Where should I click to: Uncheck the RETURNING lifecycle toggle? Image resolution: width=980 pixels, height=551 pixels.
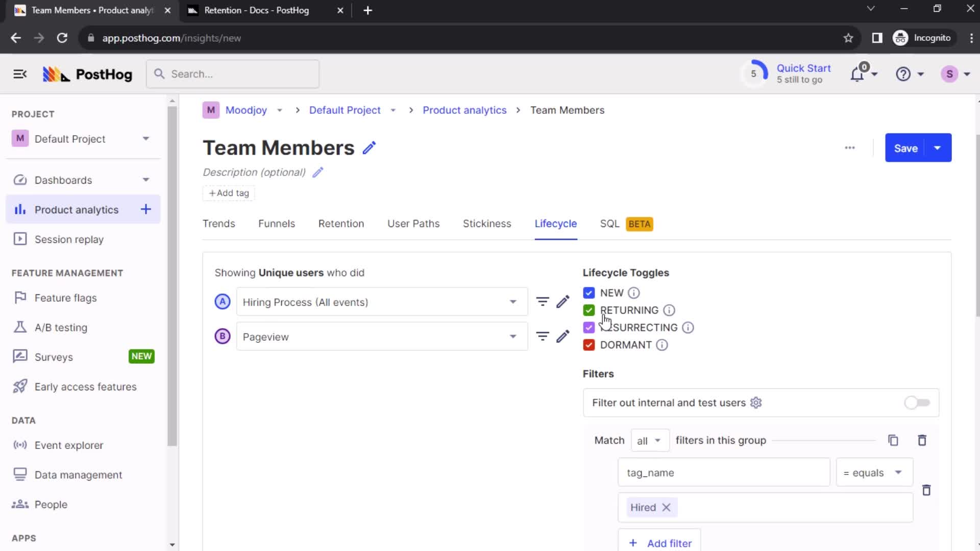[589, 310]
